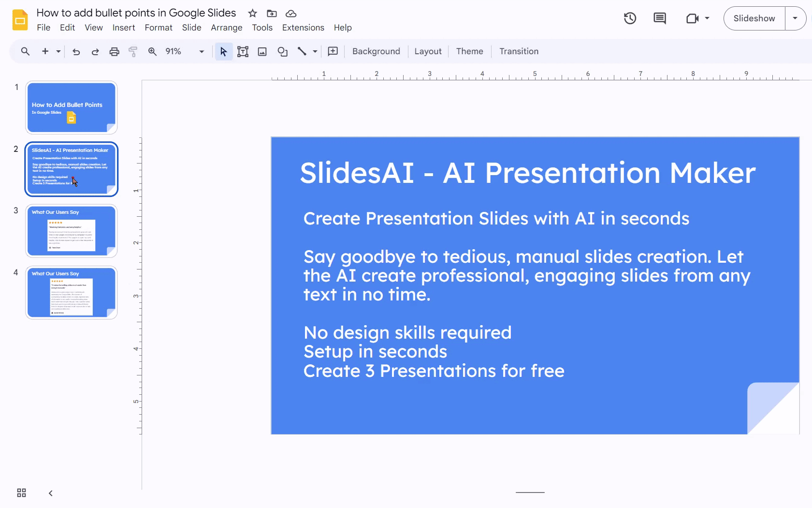This screenshot has height=508, width=812.
Task: Star the presentation
Action: [x=252, y=14]
